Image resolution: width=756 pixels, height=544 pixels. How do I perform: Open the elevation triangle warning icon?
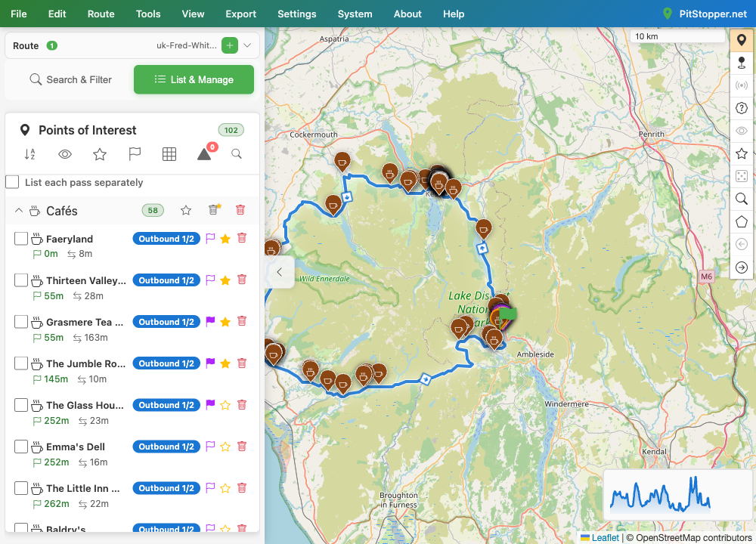click(204, 154)
